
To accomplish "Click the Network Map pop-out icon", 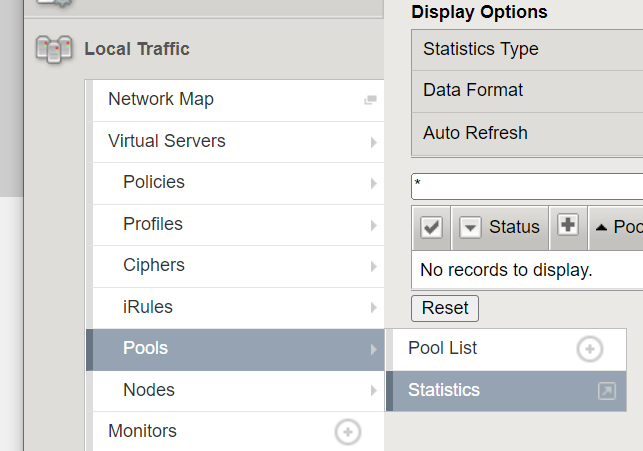I will [x=370, y=100].
